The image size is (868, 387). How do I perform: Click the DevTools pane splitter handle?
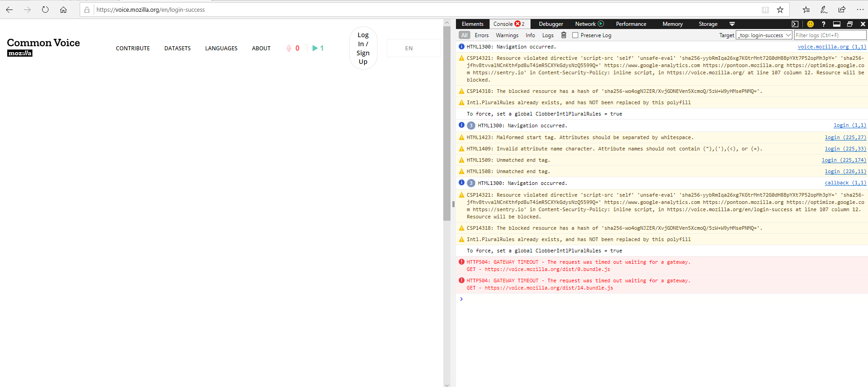click(x=453, y=204)
